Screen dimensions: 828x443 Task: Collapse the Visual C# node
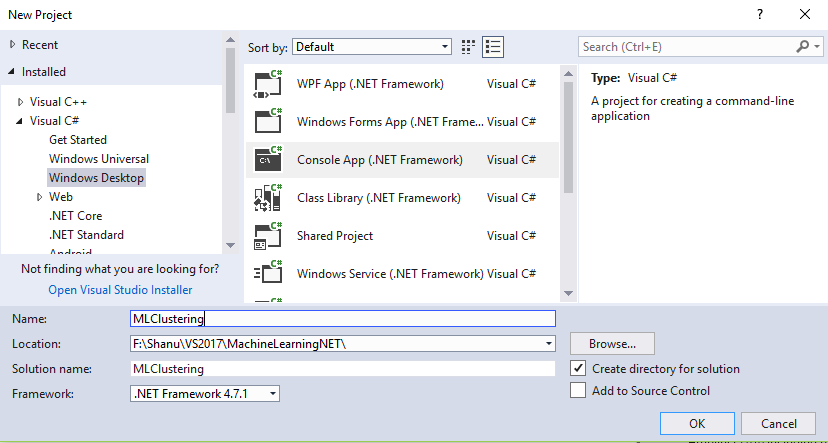(20, 121)
